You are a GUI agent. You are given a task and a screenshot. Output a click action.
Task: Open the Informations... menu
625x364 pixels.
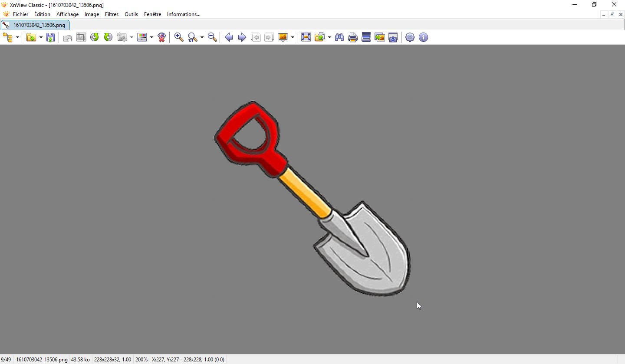[184, 14]
